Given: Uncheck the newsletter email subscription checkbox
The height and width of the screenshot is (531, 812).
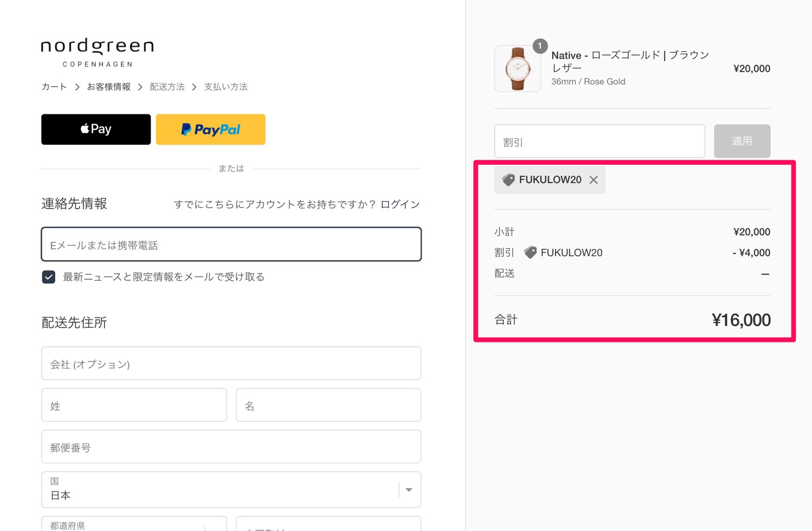Looking at the screenshot, I should pos(49,277).
